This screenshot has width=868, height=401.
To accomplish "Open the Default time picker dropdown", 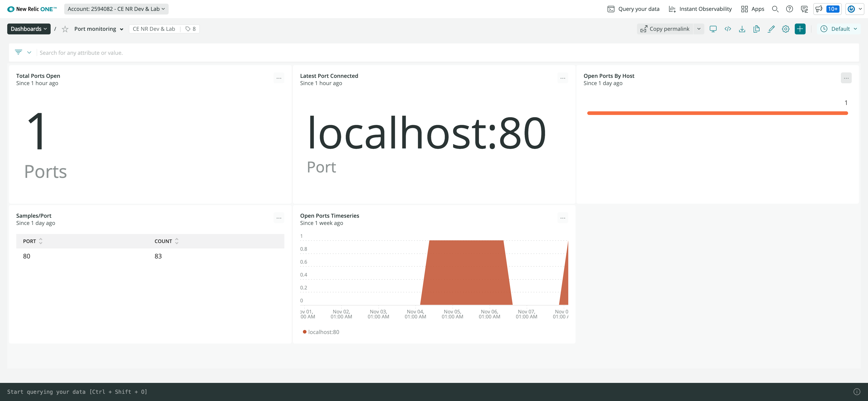I will pos(839,29).
